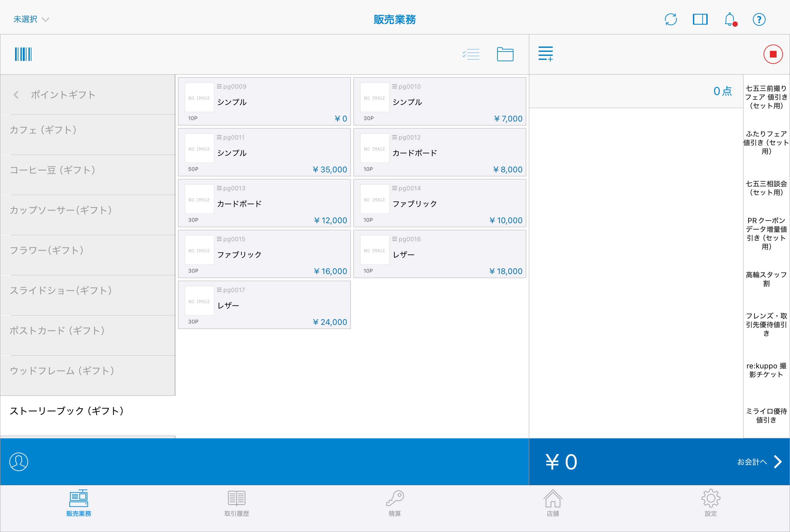The height and width of the screenshot is (532, 790).
Task: Apply フレンズ・取引先優待値引き discount
Action: tap(766, 324)
